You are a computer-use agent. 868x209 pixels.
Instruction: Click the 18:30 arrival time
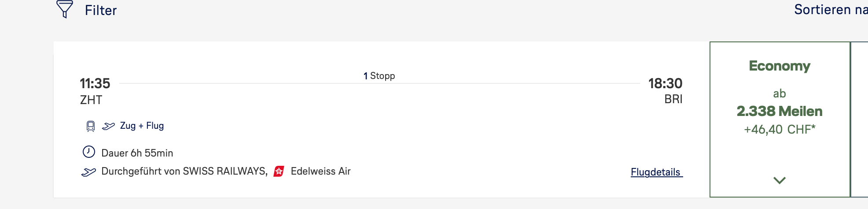click(665, 83)
